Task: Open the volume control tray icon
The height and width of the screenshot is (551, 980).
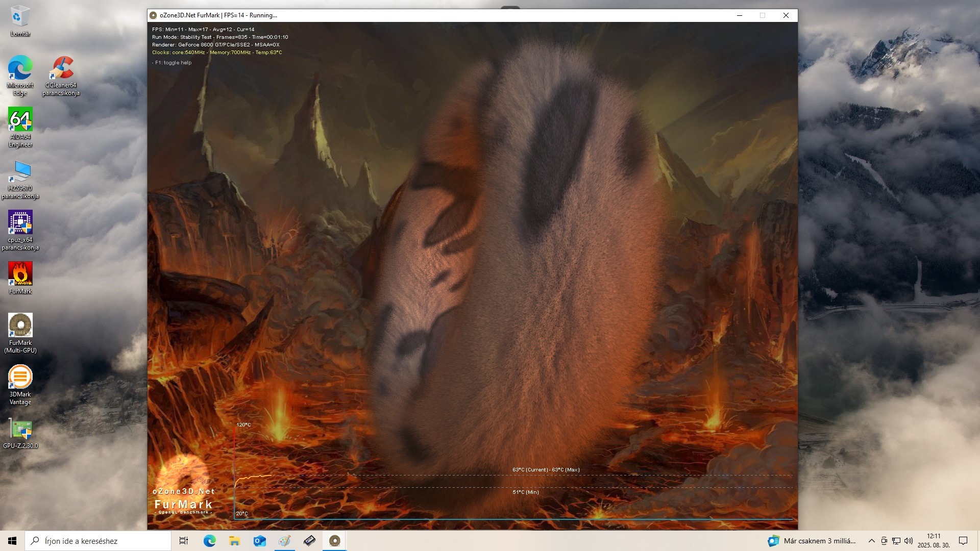Action: coord(909,541)
